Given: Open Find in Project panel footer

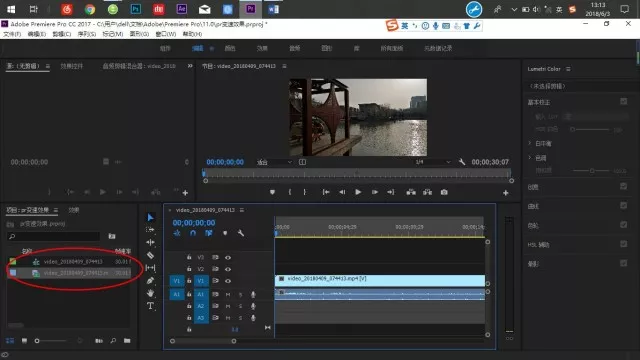Looking at the screenshot, I should click(113, 340).
